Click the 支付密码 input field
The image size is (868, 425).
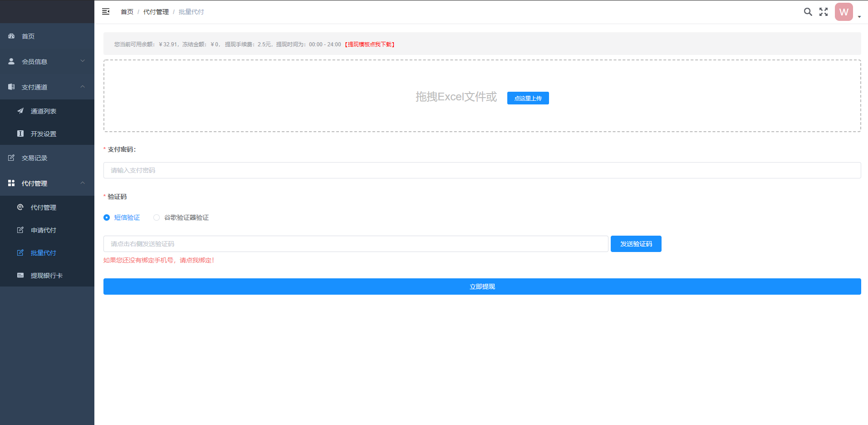[x=482, y=170]
